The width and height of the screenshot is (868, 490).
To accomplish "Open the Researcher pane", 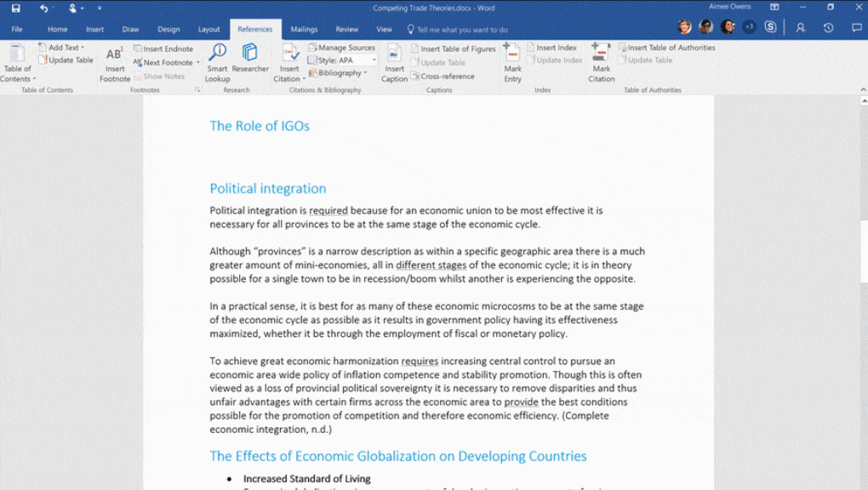I will [x=250, y=58].
